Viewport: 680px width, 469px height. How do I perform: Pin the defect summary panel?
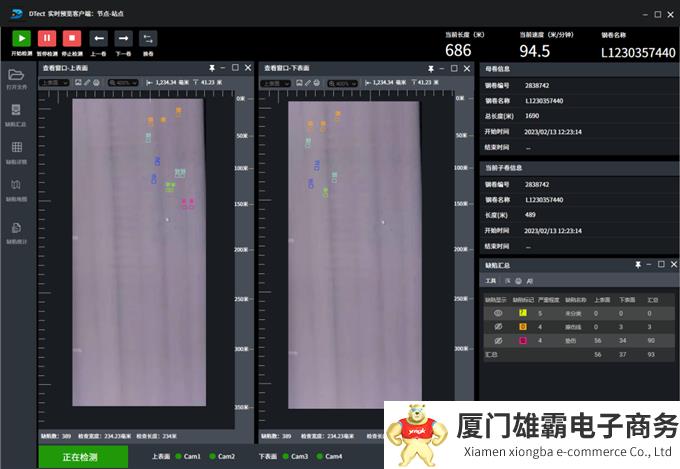coord(638,265)
